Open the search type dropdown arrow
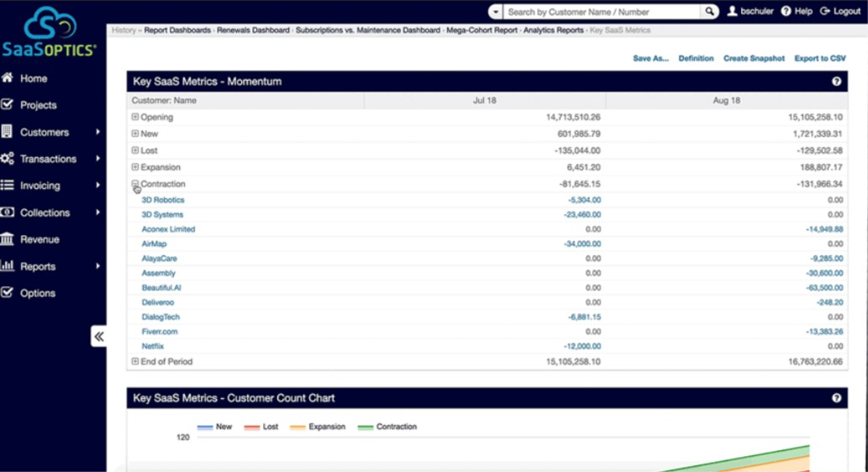 point(496,12)
